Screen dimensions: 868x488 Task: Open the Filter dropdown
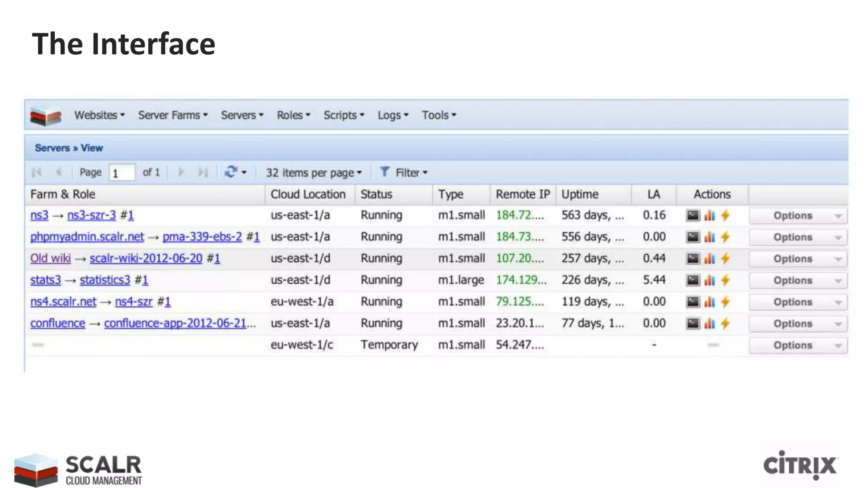(404, 173)
